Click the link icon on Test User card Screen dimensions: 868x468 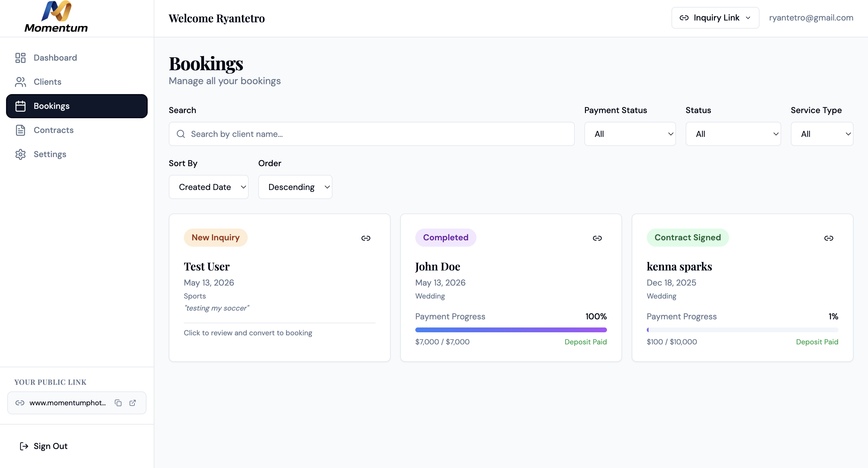tap(366, 238)
